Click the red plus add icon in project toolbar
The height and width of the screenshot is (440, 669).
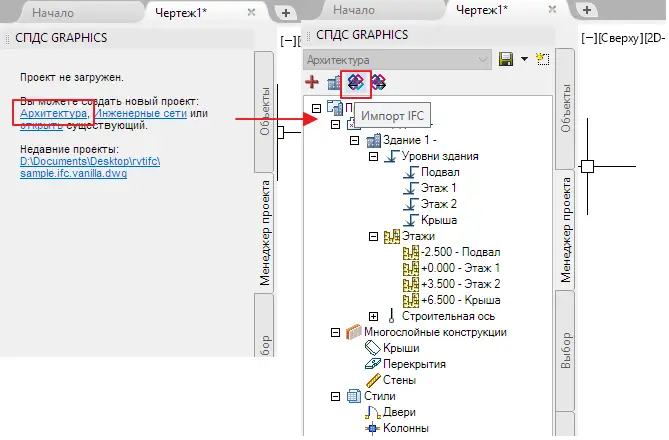point(312,82)
